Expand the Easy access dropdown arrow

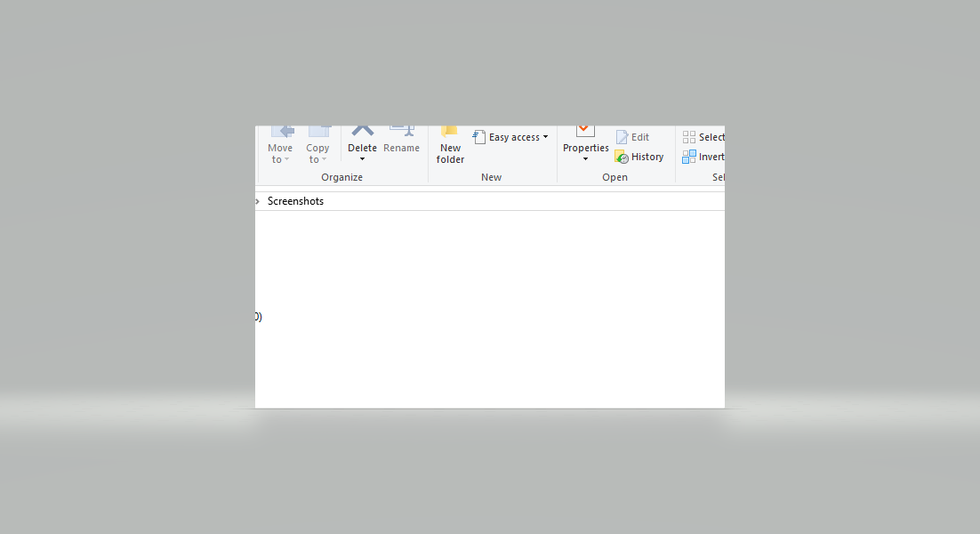point(545,137)
